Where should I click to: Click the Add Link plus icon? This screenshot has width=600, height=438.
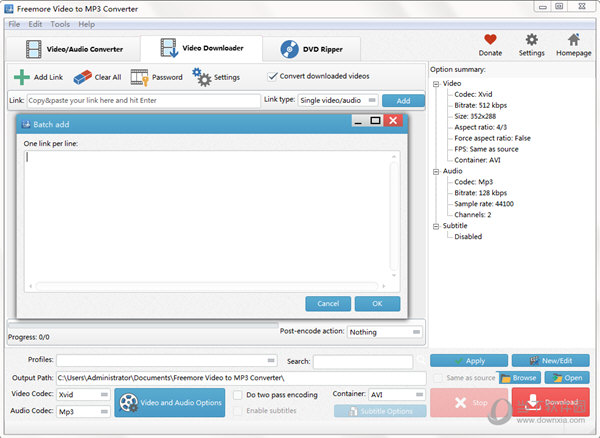click(22, 77)
